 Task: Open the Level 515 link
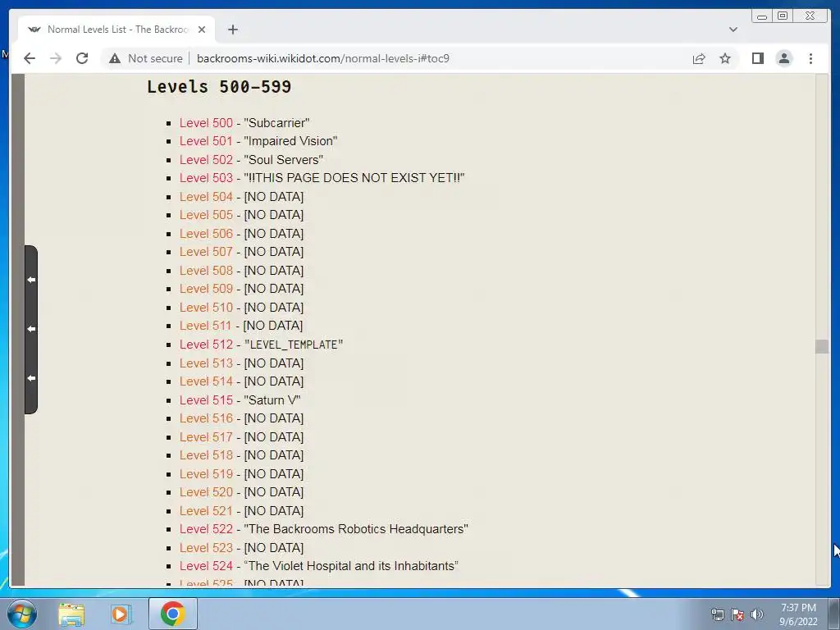click(206, 400)
